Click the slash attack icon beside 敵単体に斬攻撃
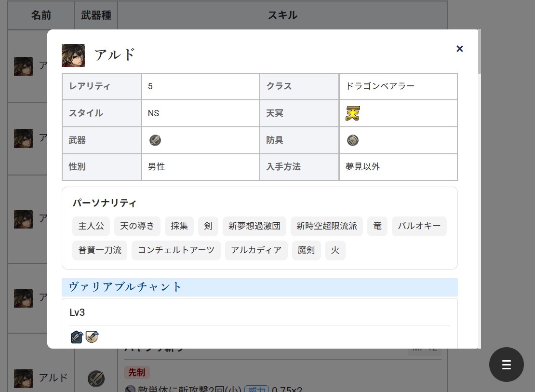The height and width of the screenshot is (392, 535). tap(130, 389)
